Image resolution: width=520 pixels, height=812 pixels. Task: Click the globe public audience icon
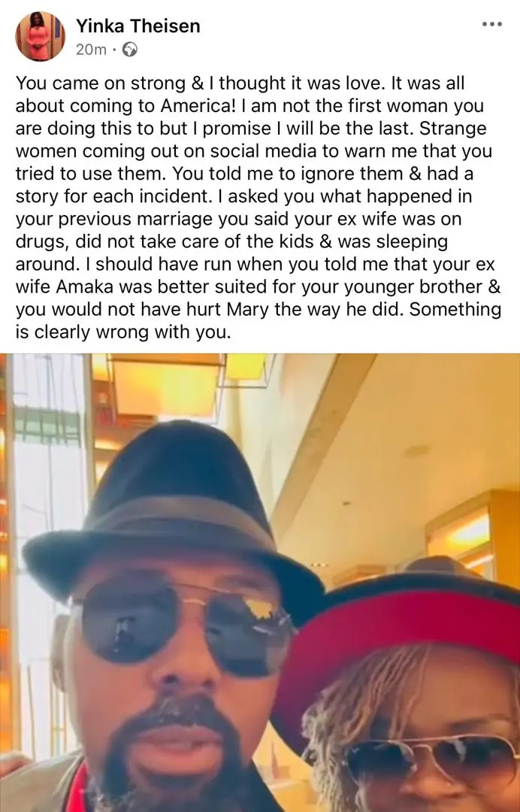(x=130, y=50)
